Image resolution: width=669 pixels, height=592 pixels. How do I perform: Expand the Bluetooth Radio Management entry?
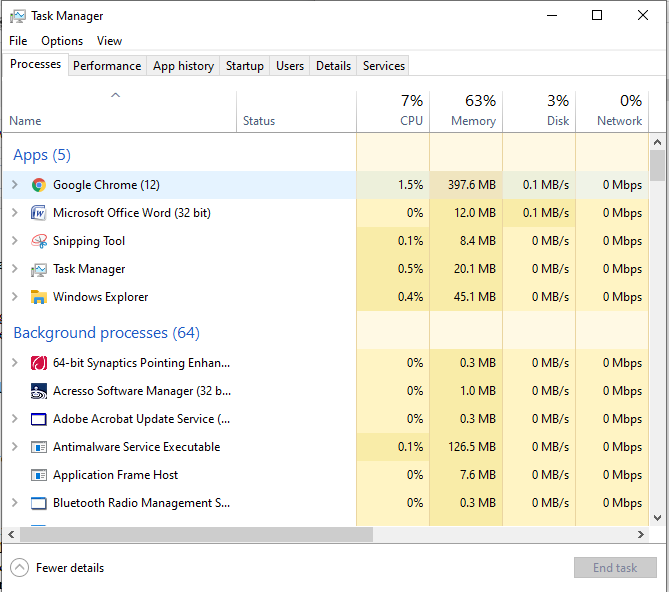14,503
